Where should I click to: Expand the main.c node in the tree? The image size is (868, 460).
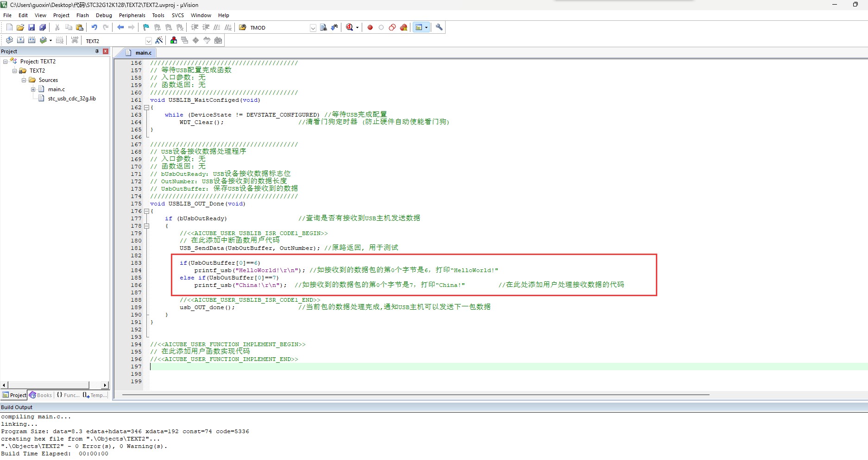tap(33, 89)
